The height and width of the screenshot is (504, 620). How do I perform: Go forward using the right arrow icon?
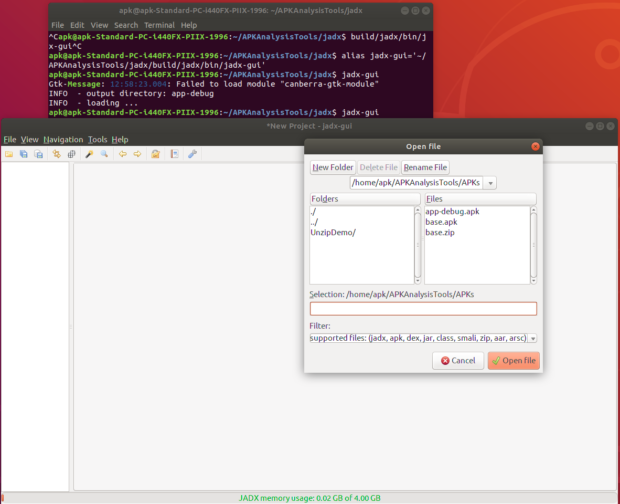[137, 154]
